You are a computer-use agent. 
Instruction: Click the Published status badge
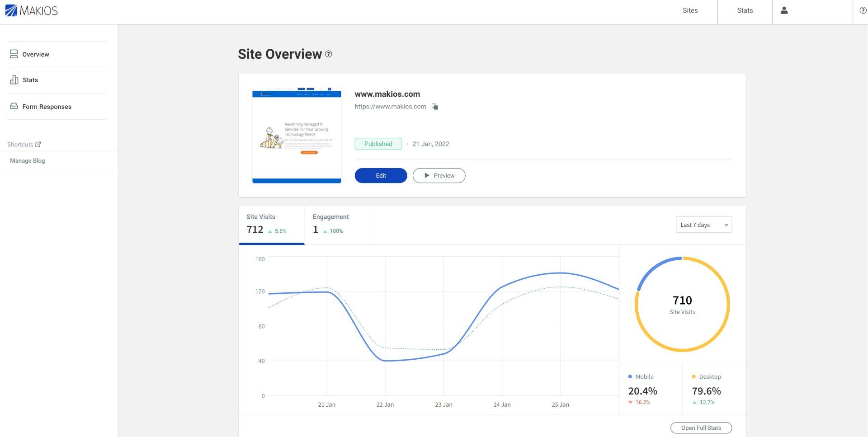378,144
